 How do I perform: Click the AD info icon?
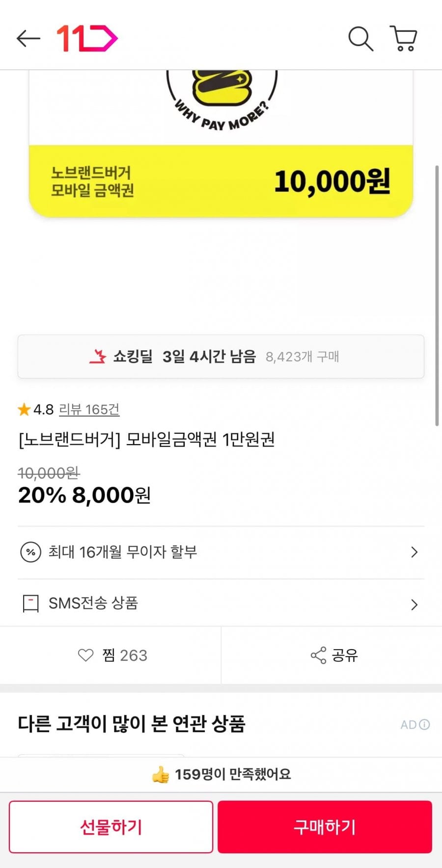click(x=425, y=724)
